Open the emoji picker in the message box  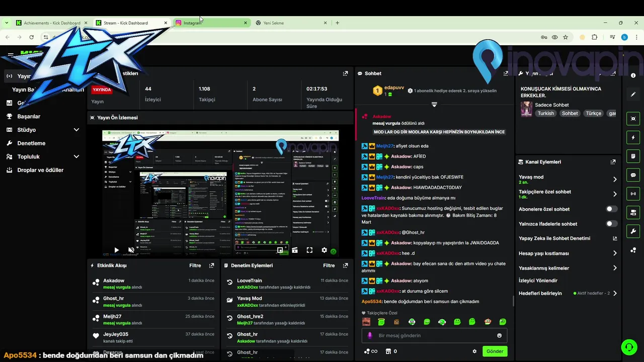pos(500,335)
